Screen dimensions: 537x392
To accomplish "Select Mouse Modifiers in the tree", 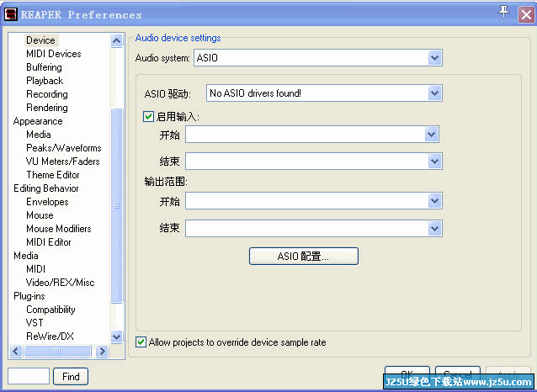I will 59,229.
